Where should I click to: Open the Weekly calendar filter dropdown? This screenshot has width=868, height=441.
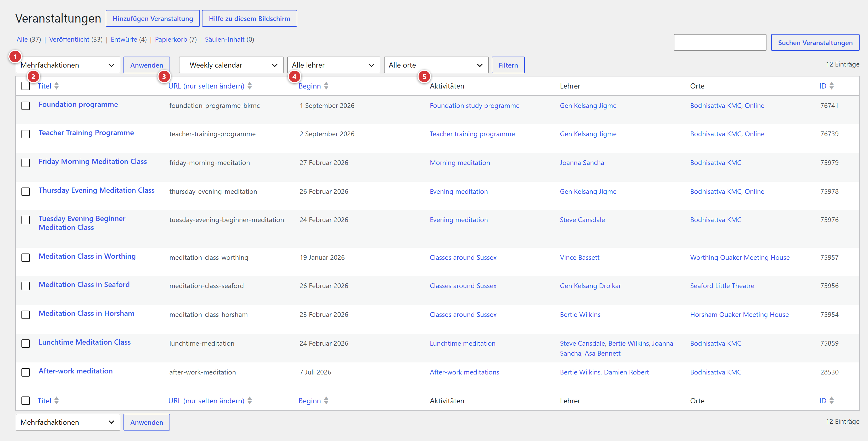pos(231,65)
